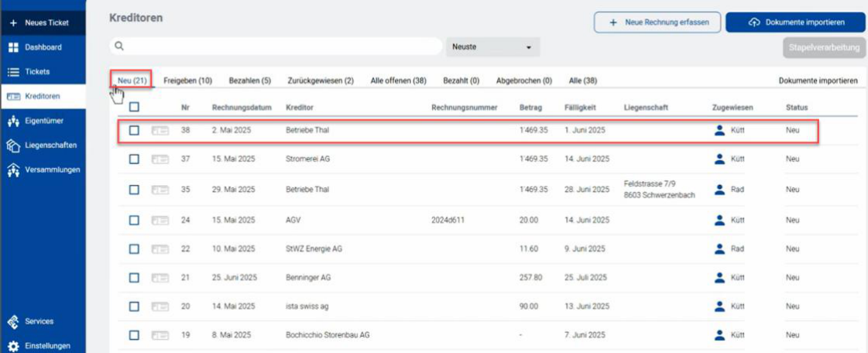
Task: Tick the Bochicchio Storenbau AG checkbox
Action: tap(134, 334)
